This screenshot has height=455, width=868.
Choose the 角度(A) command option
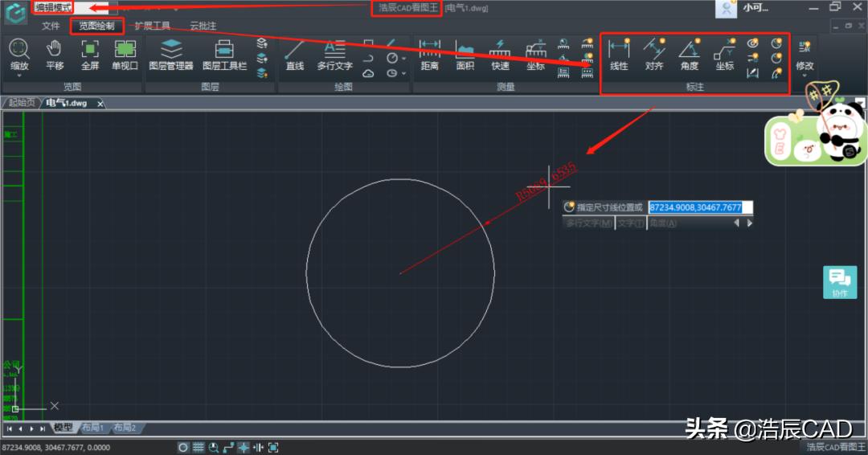[x=662, y=223]
